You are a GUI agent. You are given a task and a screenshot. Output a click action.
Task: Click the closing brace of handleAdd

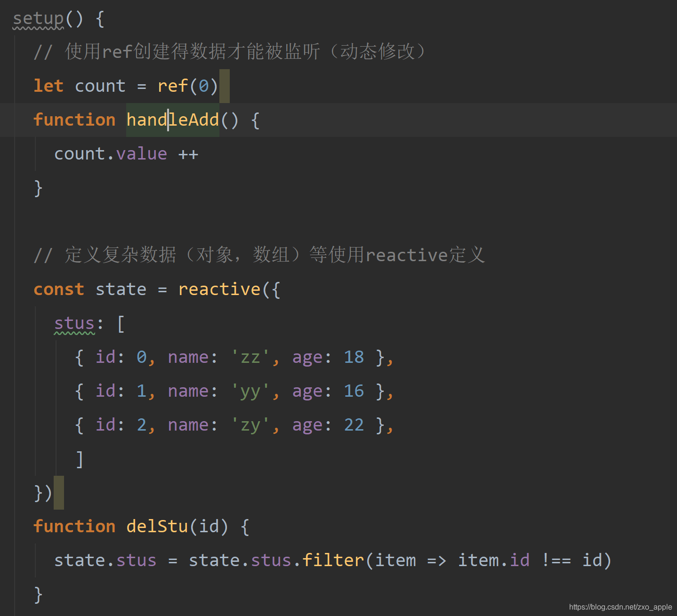(x=39, y=188)
